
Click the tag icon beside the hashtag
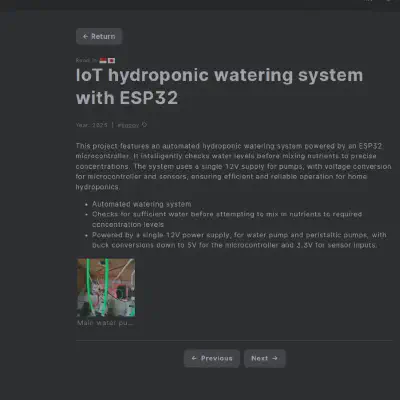pos(144,125)
